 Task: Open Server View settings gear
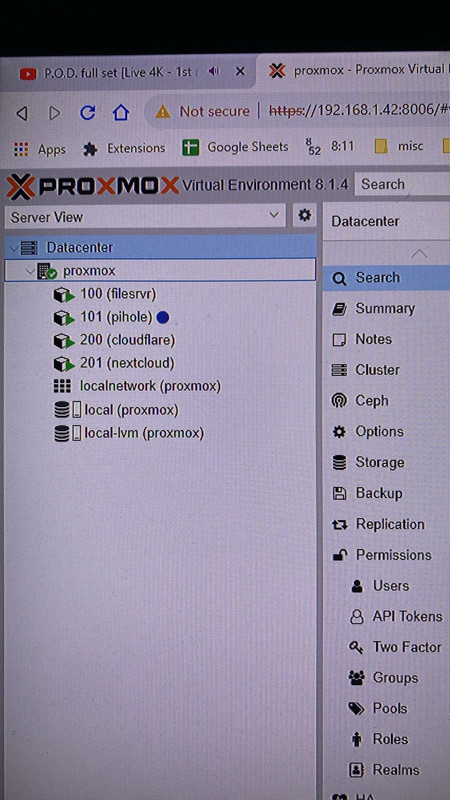click(305, 215)
